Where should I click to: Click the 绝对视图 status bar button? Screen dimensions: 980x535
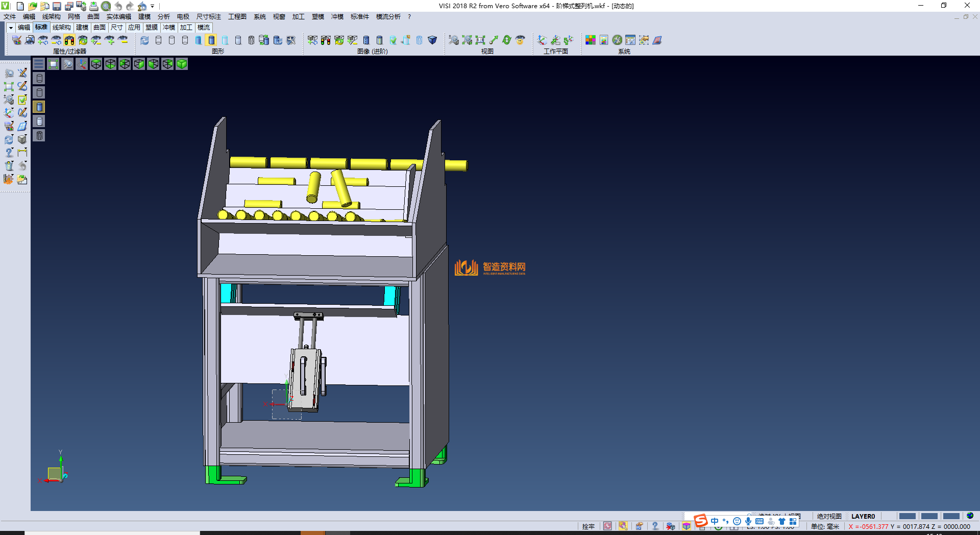(x=829, y=516)
